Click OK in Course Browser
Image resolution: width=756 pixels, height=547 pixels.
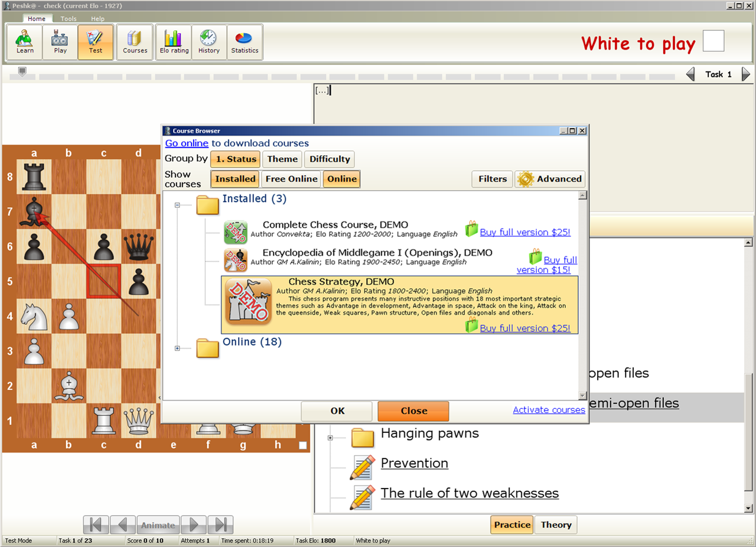point(337,411)
